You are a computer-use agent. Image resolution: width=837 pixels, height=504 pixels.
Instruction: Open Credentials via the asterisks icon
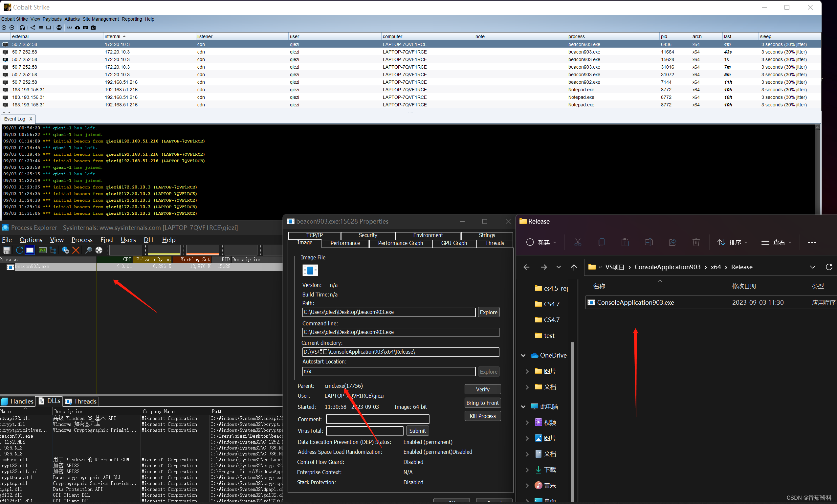(x=70, y=28)
